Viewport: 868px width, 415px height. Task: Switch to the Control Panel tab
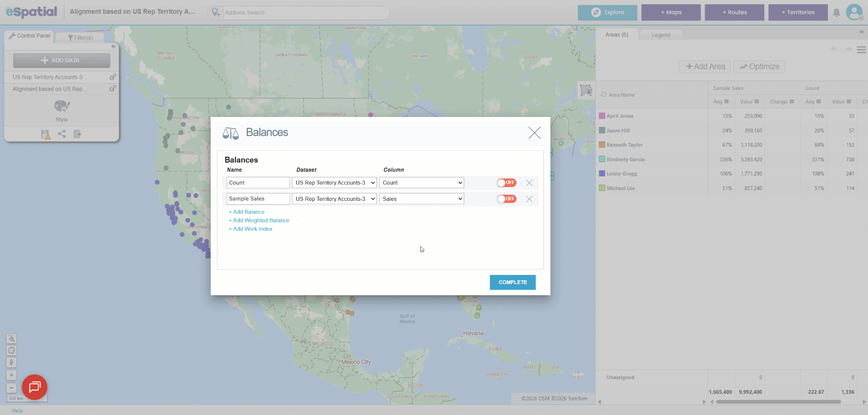click(x=29, y=36)
